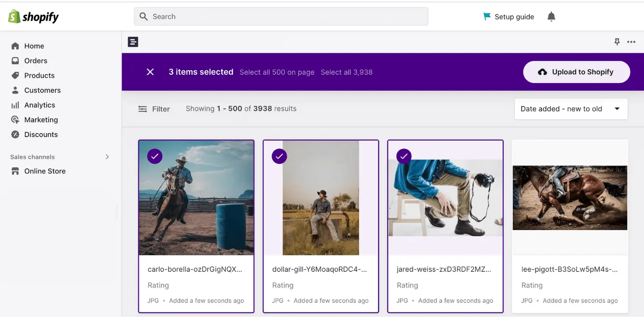Open the Orders section in the sidebar
This screenshot has height=317, width=644.
tap(36, 60)
